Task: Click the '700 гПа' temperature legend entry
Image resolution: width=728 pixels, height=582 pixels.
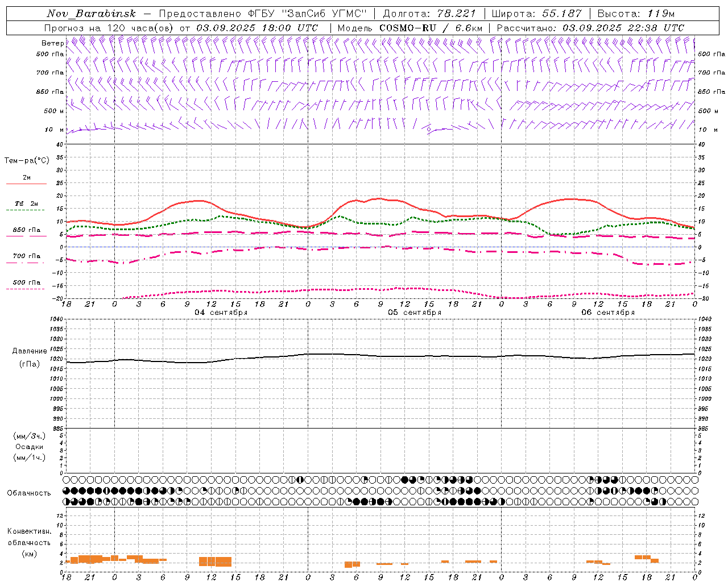Action: pyautogui.click(x=27, y=256)
